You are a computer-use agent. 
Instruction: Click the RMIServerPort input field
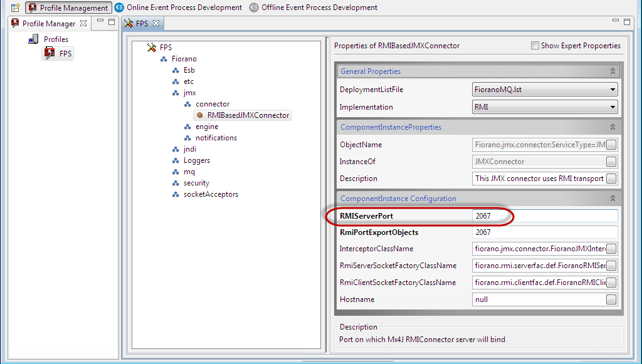tap(545, 216)
